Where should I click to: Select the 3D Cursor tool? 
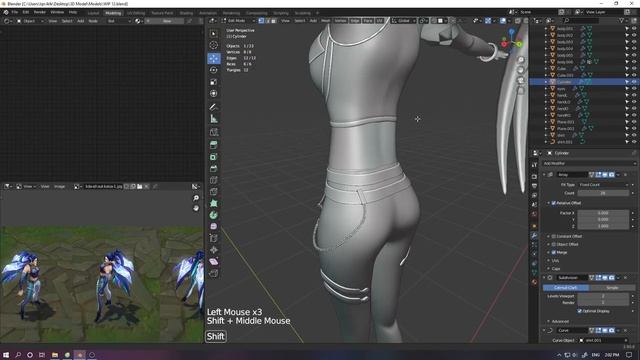coord(213,45)
